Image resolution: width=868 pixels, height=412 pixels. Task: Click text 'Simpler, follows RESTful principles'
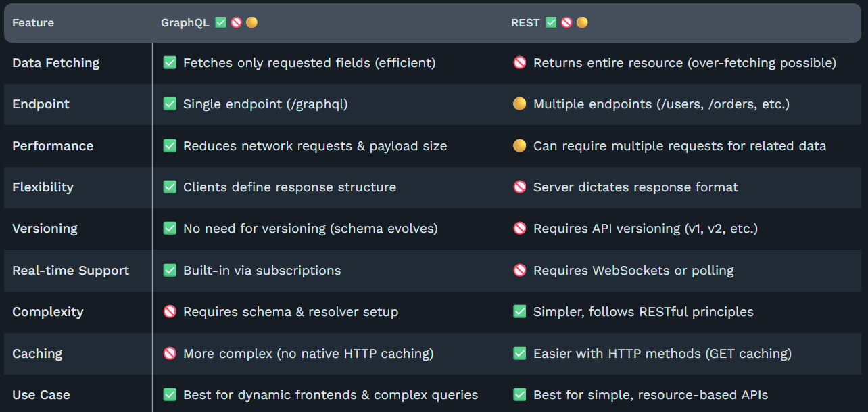pos(644,312)
